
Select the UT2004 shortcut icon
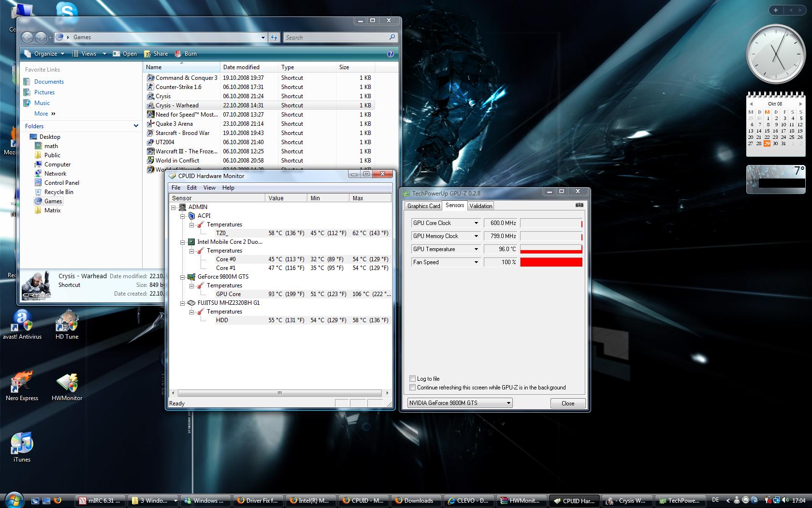pos(151,142)
